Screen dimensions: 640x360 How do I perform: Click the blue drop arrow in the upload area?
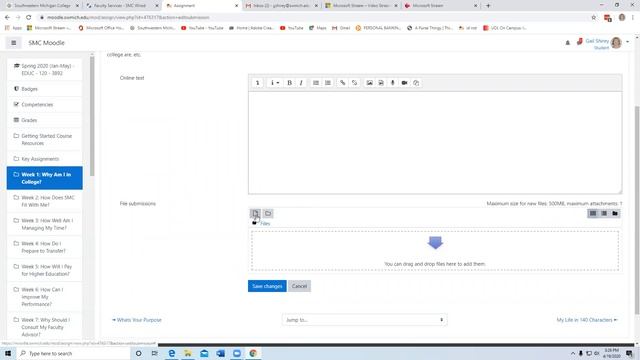(x=435, y=242)
